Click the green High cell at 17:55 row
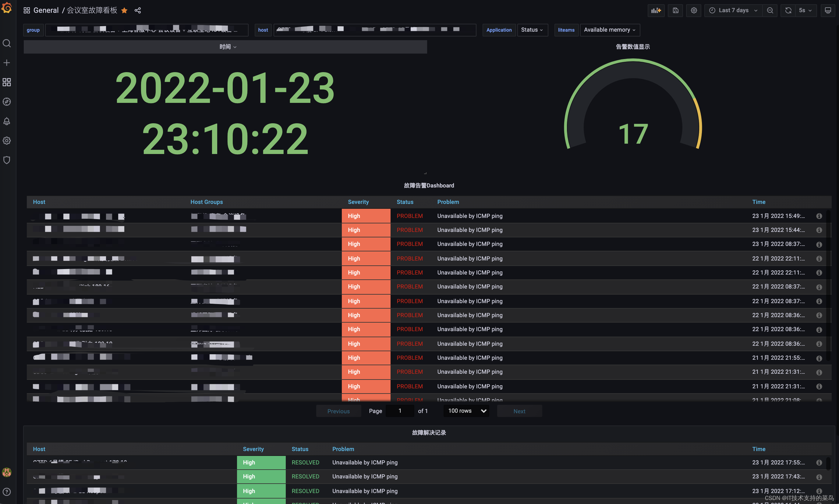This screenshot has height=504, width=839. pos(261,463)
